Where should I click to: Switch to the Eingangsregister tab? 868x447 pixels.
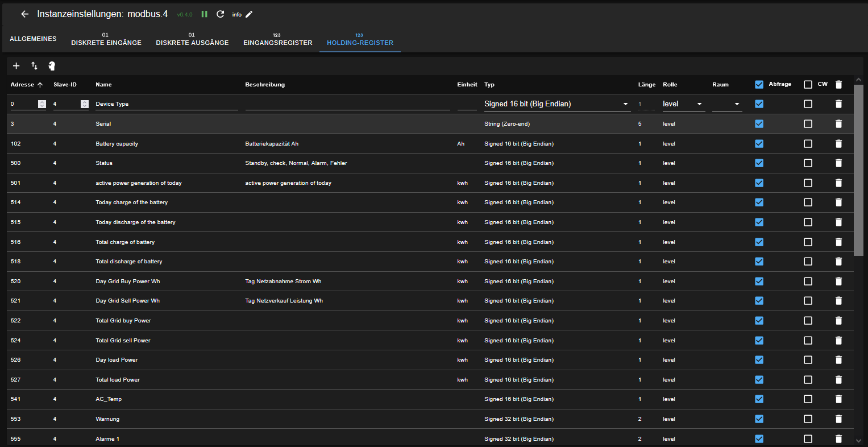tap(278, 39)
